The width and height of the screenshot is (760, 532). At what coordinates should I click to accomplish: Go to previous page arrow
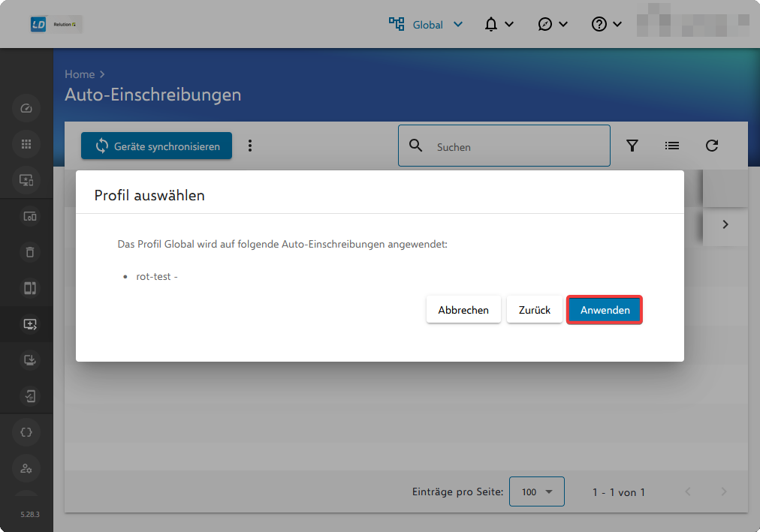(688, 491)
